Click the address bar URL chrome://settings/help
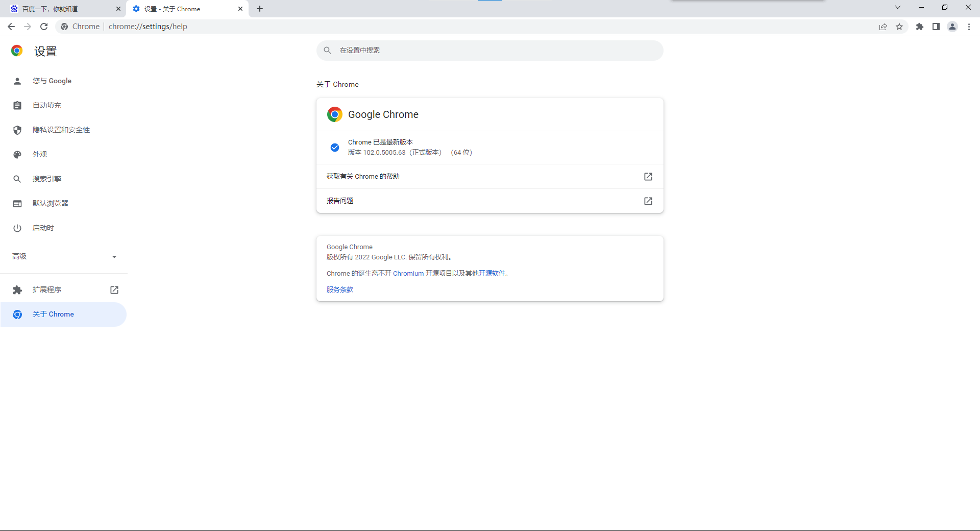This screenshot has height=531, width=980. click(148, 27)
